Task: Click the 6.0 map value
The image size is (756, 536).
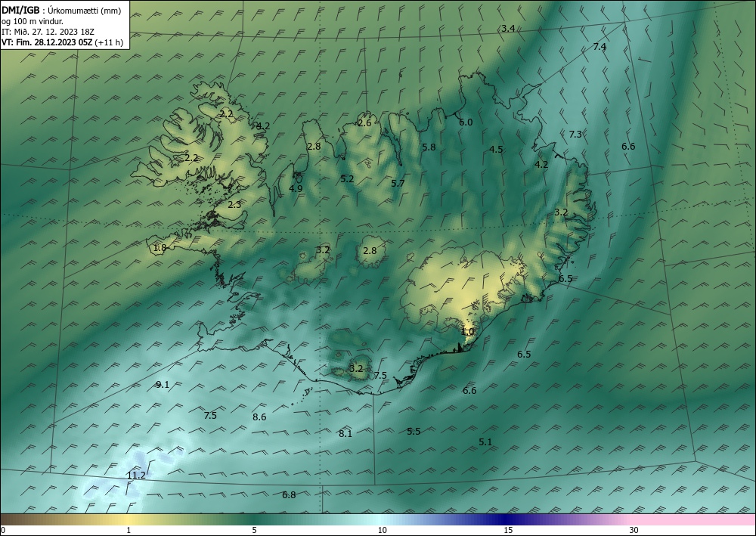Action: tap(465, 122)
